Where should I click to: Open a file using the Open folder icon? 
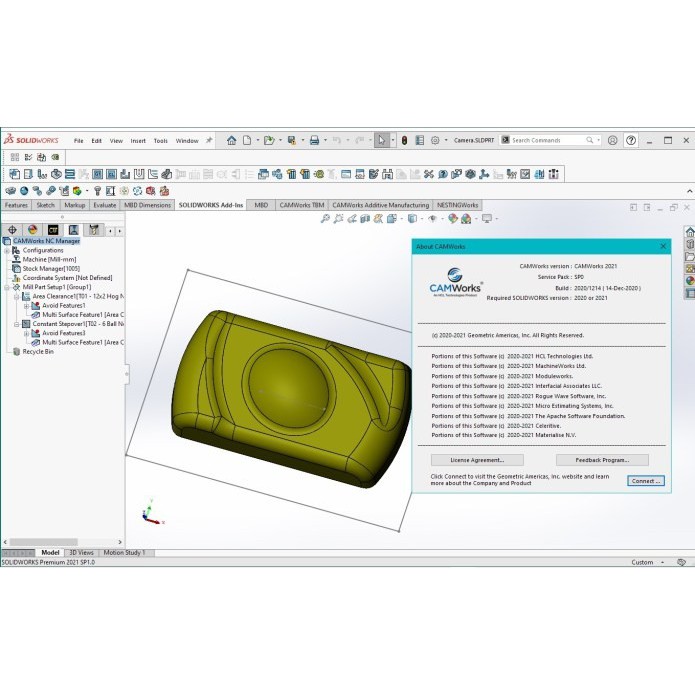[x=269, y=141]
